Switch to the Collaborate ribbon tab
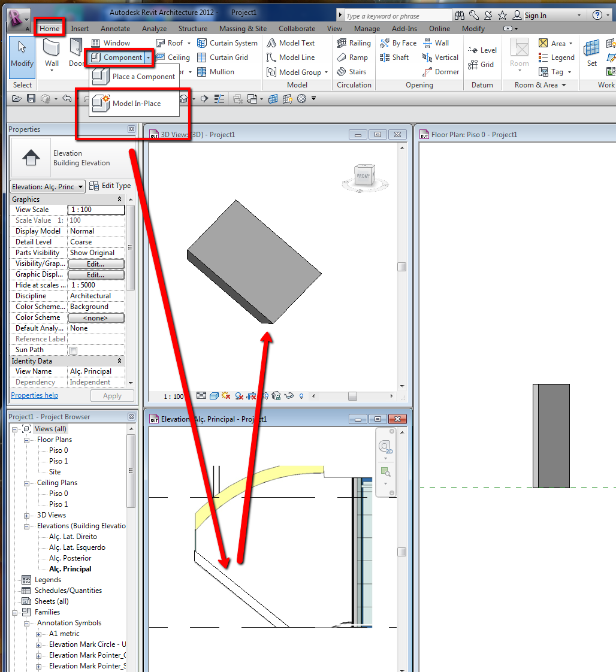This screenshot has height=672, width=616. coord(297,29)
